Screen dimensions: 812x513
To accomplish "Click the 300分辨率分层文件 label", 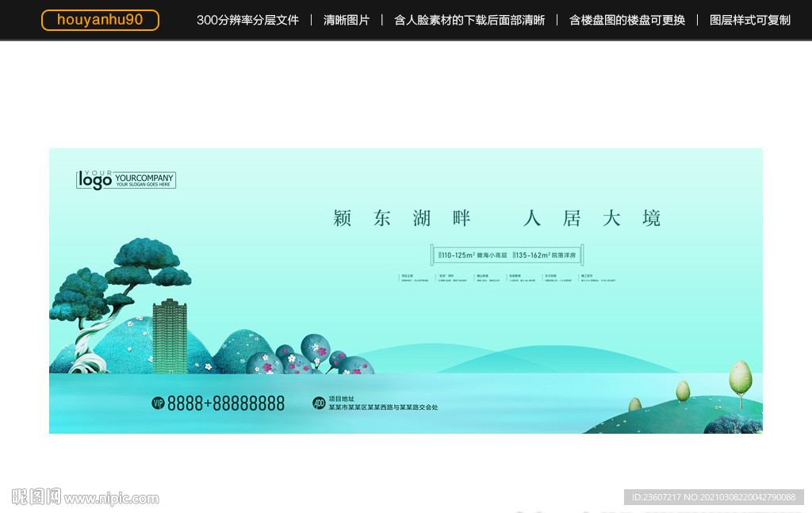I will 248,20.
